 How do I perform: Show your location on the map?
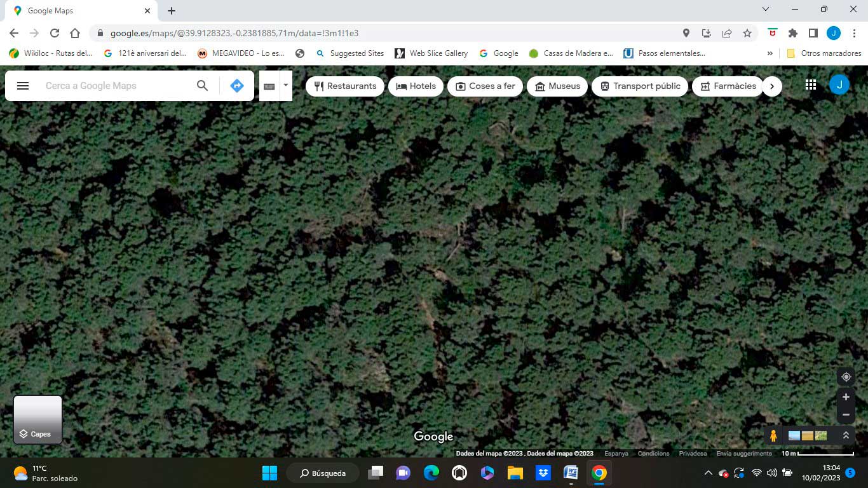point(846,377)
